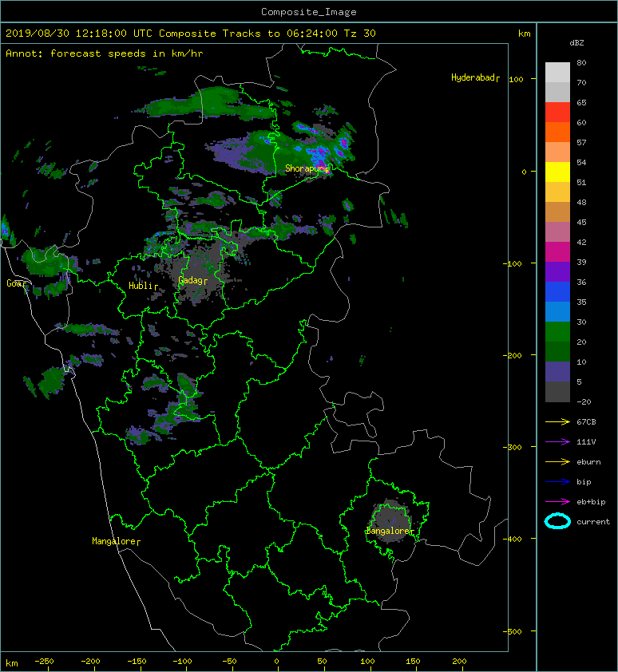Pick the light blue 30-35 dBZ swatch
Viewport: 618px width, 672px height.
(557, 312)
